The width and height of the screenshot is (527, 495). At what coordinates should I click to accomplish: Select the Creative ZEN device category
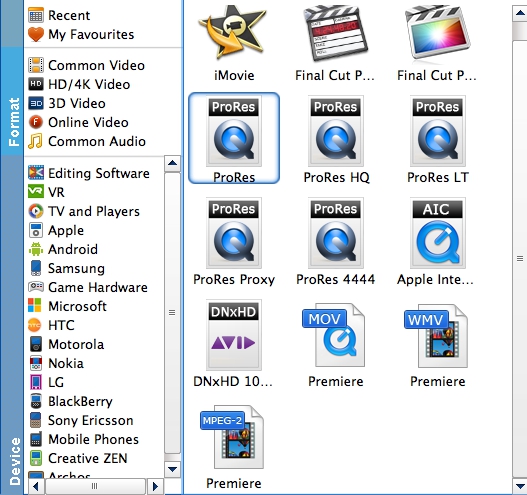click(x=87, y=458)
